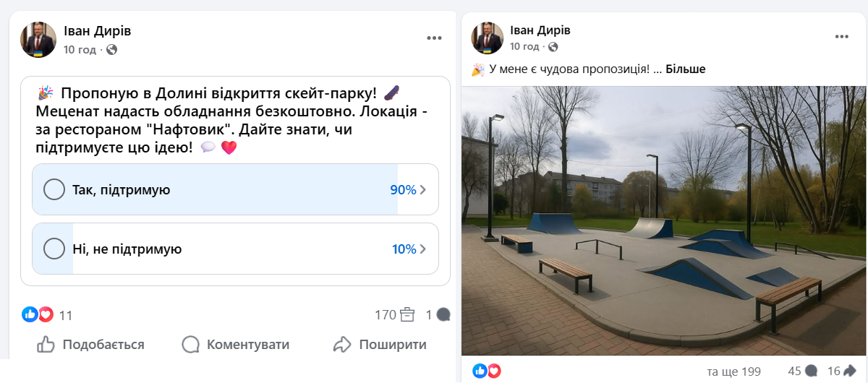Click the Comment speech bubble icon (Коментувати)

pos(191,344)
